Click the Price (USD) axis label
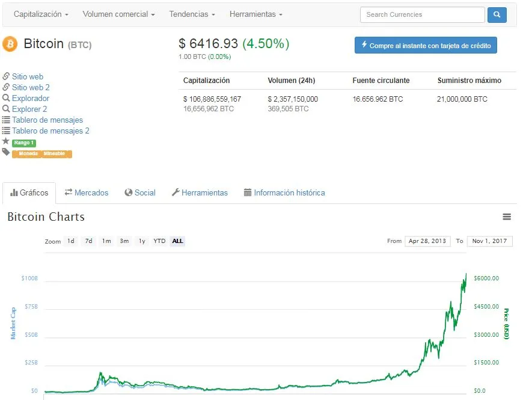This screenshot has height=400, width=532. pos(506,324)
